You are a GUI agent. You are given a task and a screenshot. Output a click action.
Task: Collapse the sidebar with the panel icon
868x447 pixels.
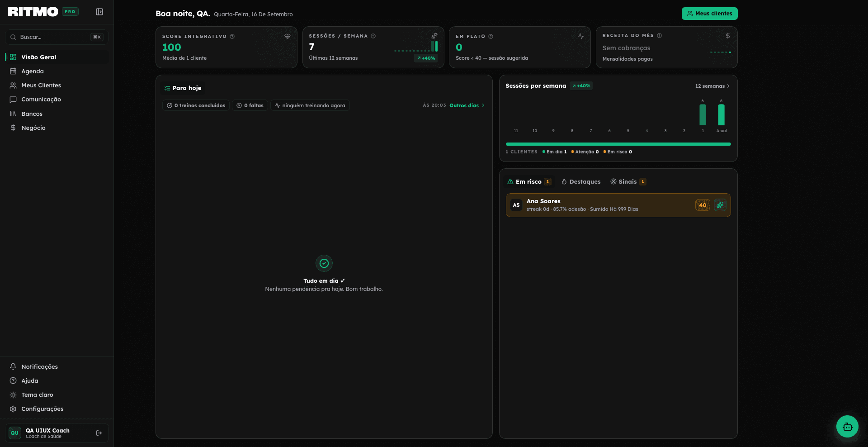click(99, 12)
